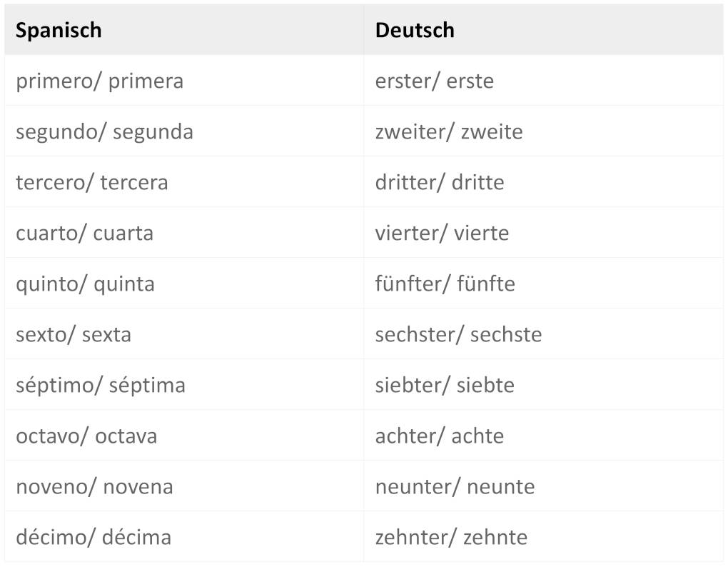
Task: Click the "fünfter/ fünfte" cell
Action: pos(445,283)
